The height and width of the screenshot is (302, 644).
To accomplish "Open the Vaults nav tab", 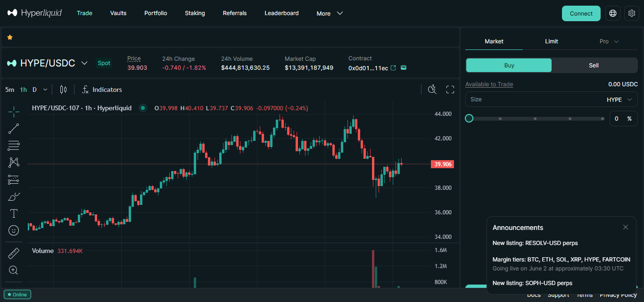I will [x=118, y=13].
